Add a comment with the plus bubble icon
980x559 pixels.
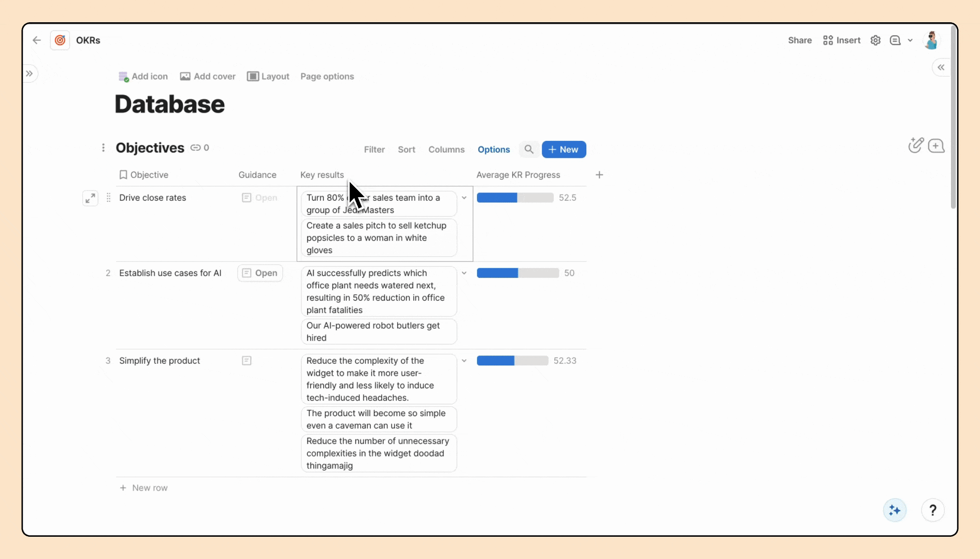936,146
